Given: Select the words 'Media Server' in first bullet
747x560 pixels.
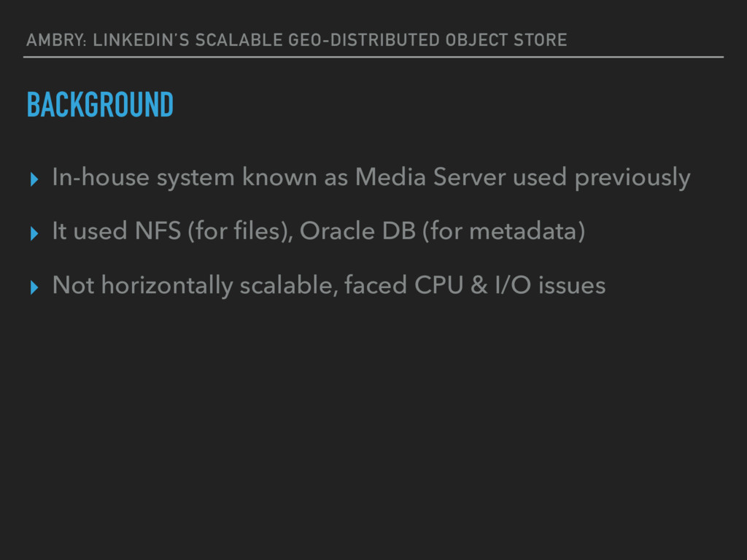Looking at the screenshot, I should [x=430, y=177].
